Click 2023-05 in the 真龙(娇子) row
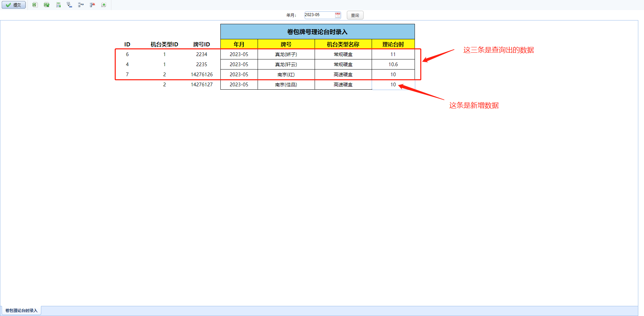Screen dimensions: 644x316 click(239, 54)
